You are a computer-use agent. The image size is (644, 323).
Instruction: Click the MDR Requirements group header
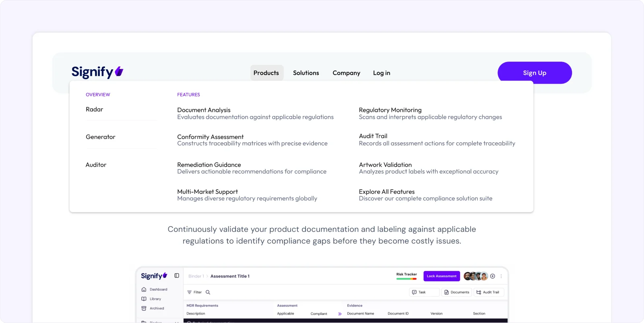tap(202, 306)
